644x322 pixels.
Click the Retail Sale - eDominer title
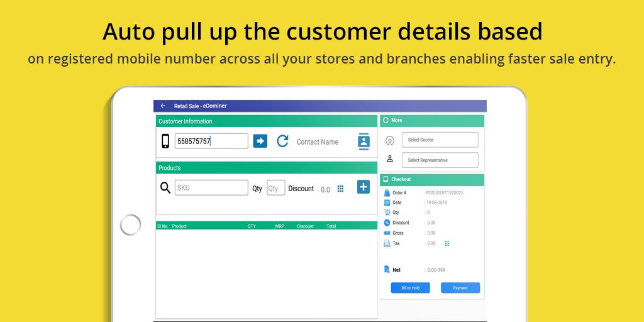click(200, 106)
